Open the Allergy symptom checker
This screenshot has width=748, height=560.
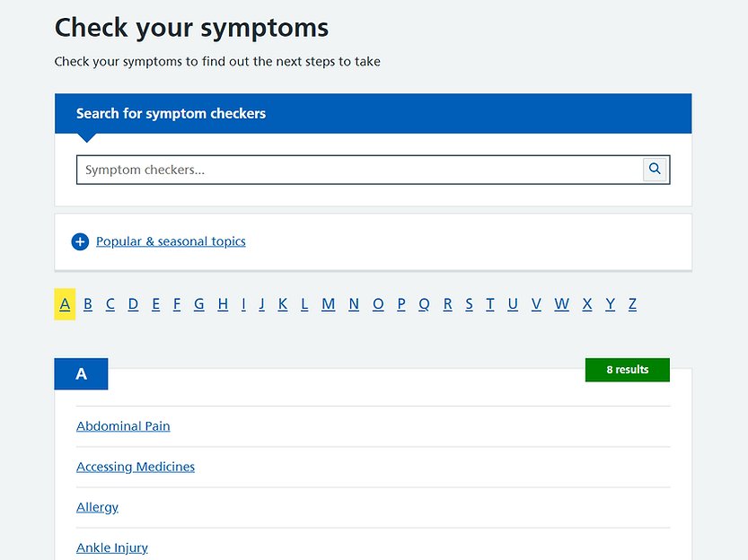click(x=97, y=507)
